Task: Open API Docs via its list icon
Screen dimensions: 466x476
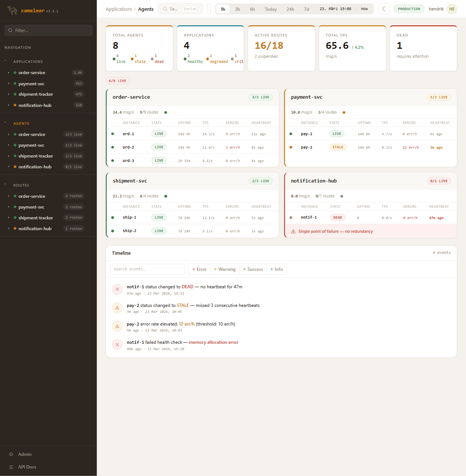Action: point(11,467)
